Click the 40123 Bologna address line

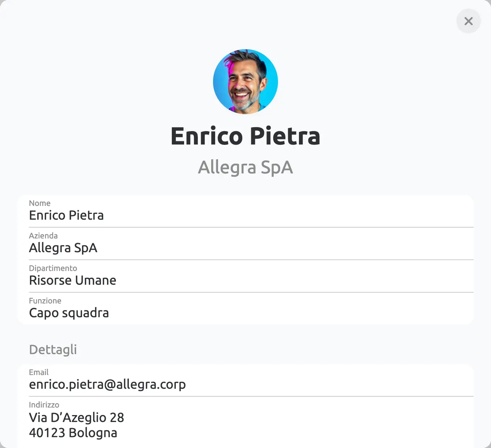[73, 433]
